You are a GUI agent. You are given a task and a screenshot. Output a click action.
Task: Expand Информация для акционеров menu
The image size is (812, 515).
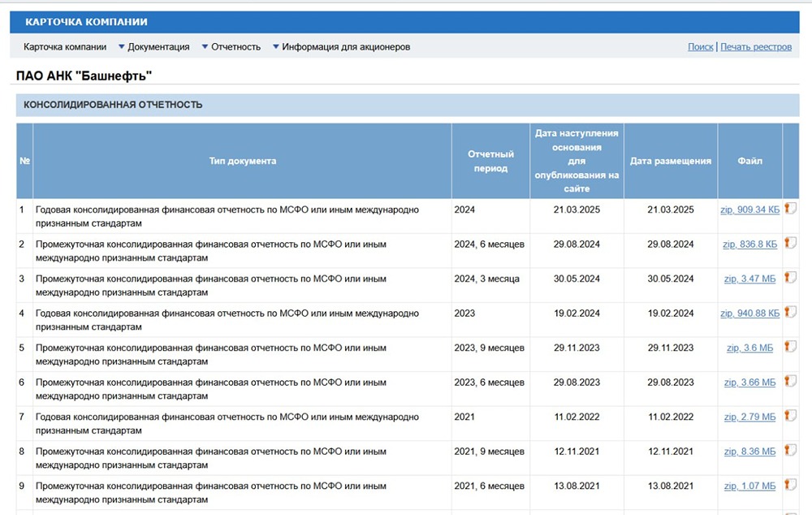(x=345, y=47)
